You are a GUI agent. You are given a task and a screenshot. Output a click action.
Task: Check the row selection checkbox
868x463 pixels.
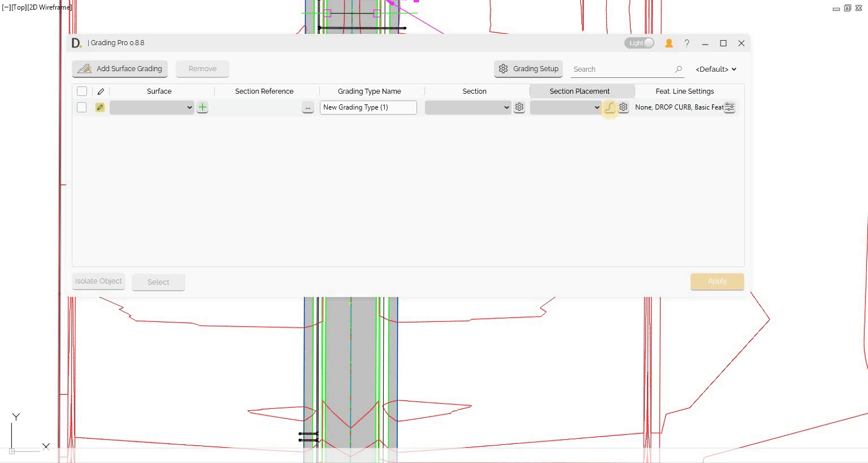82,107
